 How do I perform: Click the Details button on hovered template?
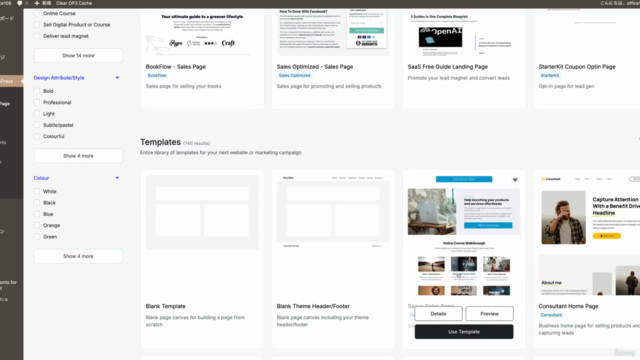438,314
